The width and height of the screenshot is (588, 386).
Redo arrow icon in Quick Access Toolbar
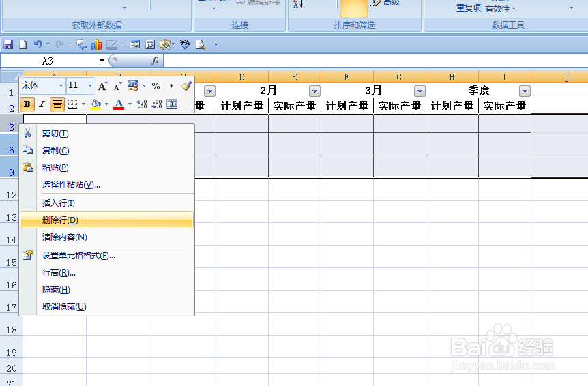pos(59,44)
